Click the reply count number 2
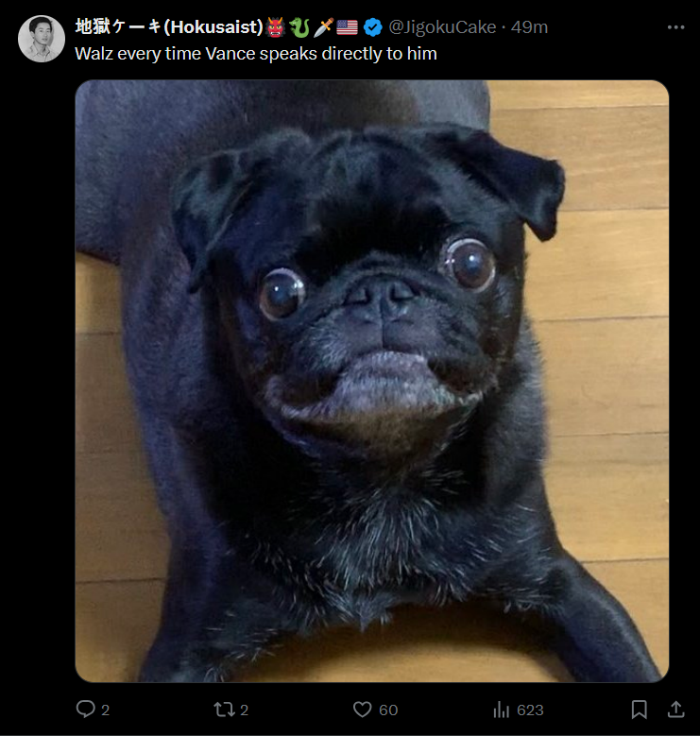Image resolution: width=700 pixels, height=736 pixels. 106,710
